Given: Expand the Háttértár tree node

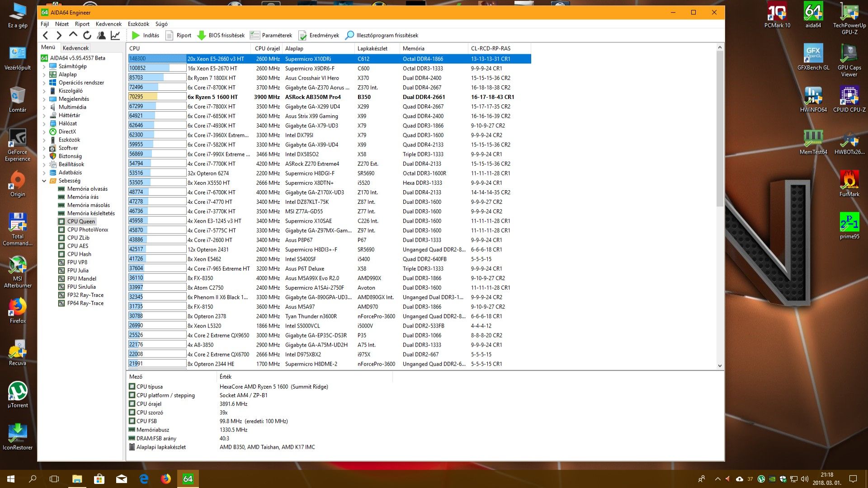Looking at the screenshot, I should [x=44, y=115].
